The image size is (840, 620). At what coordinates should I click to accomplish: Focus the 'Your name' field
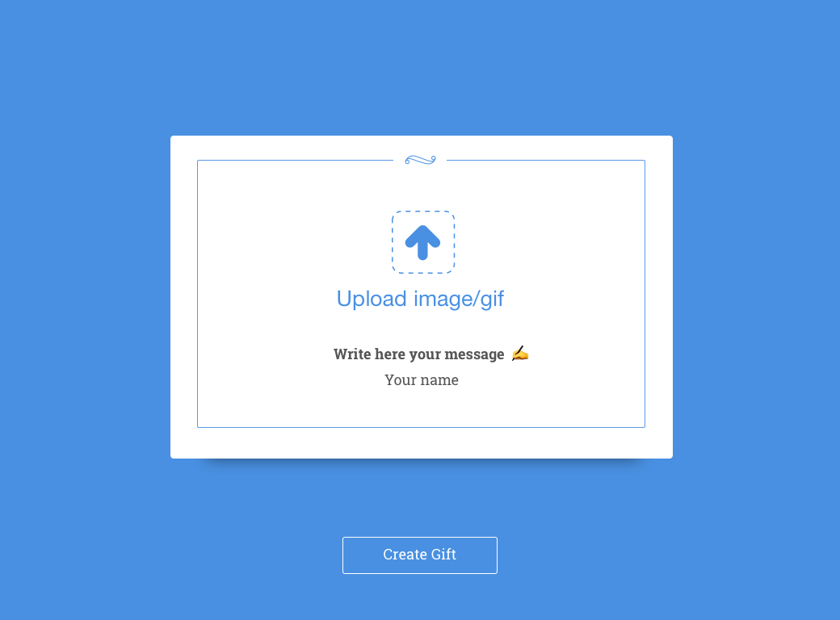click(x=422, y=380)
